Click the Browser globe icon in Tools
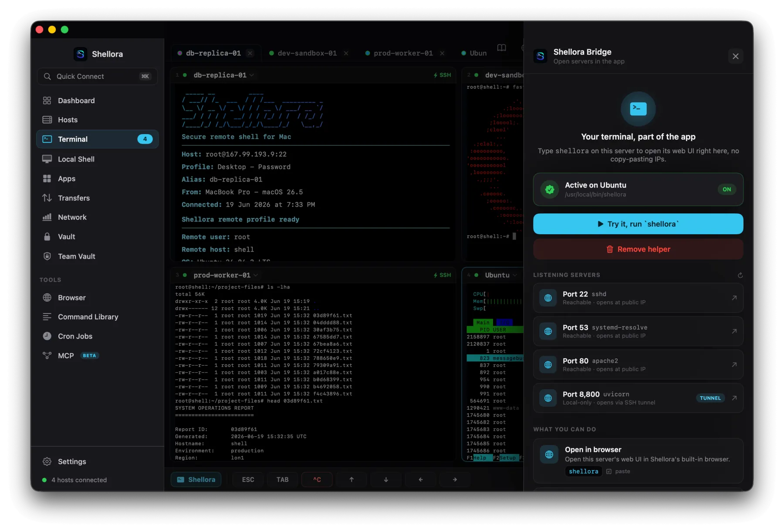The image size is (784, 532). click(47, 298)
